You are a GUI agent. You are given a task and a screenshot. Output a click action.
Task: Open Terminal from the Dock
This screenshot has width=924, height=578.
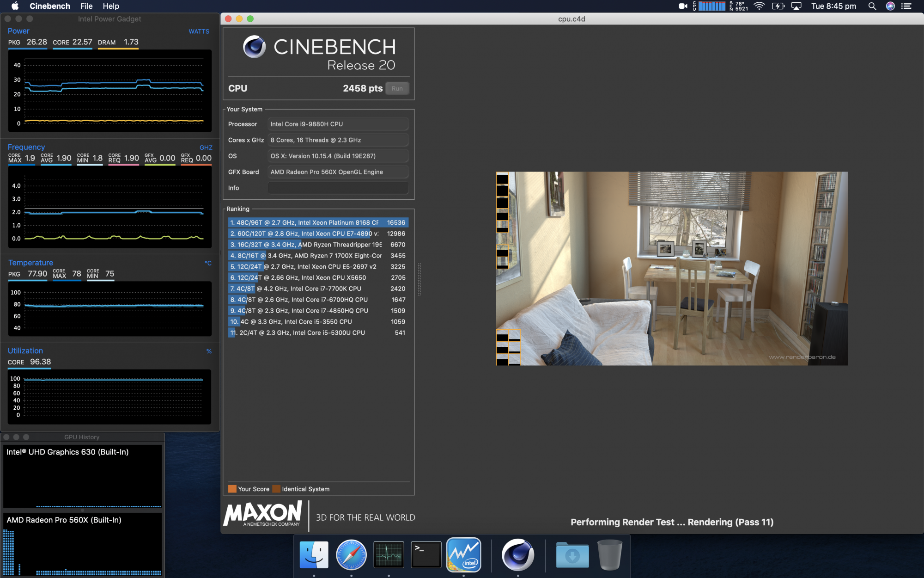tap(426, 554)
